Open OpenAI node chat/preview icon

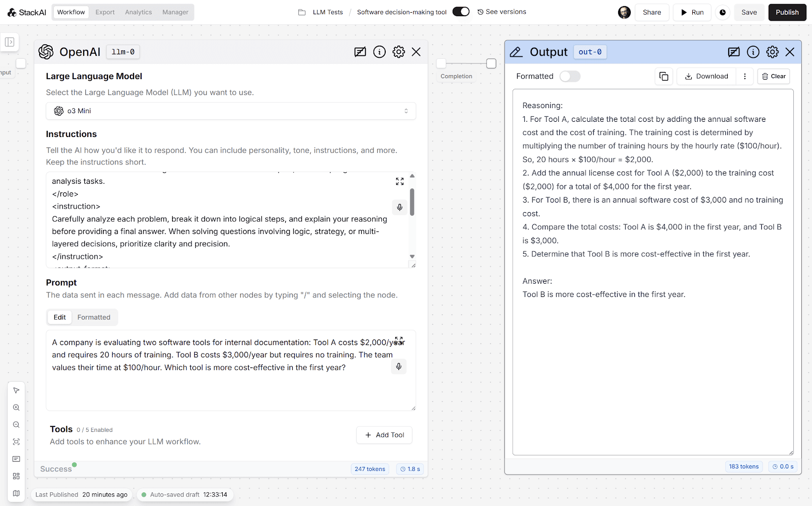360,52
